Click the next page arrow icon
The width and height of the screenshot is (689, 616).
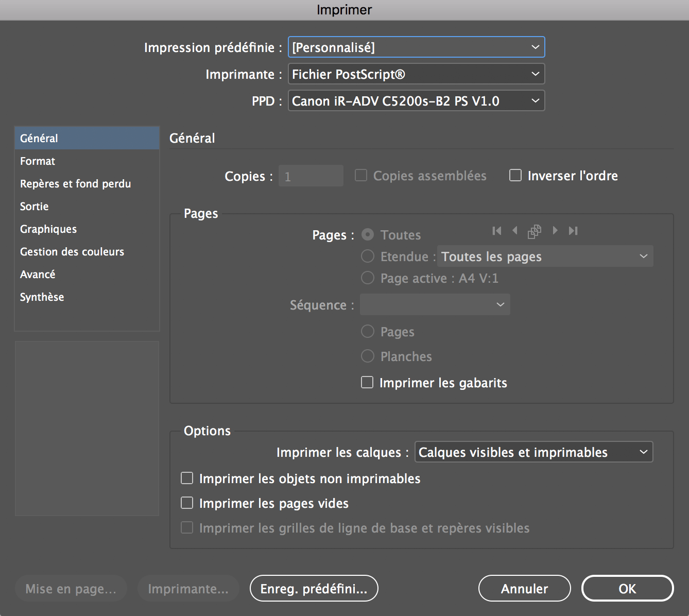(x=555, y=231)
